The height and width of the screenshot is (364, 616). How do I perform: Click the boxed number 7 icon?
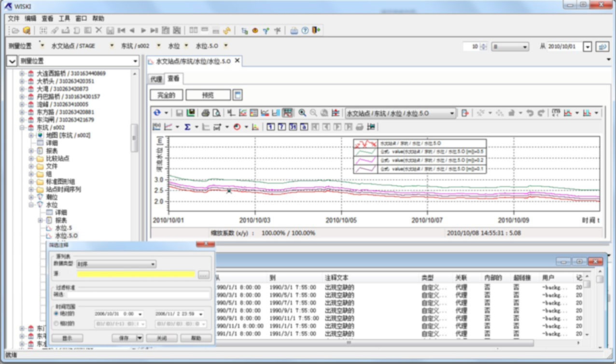pos(281,127)
